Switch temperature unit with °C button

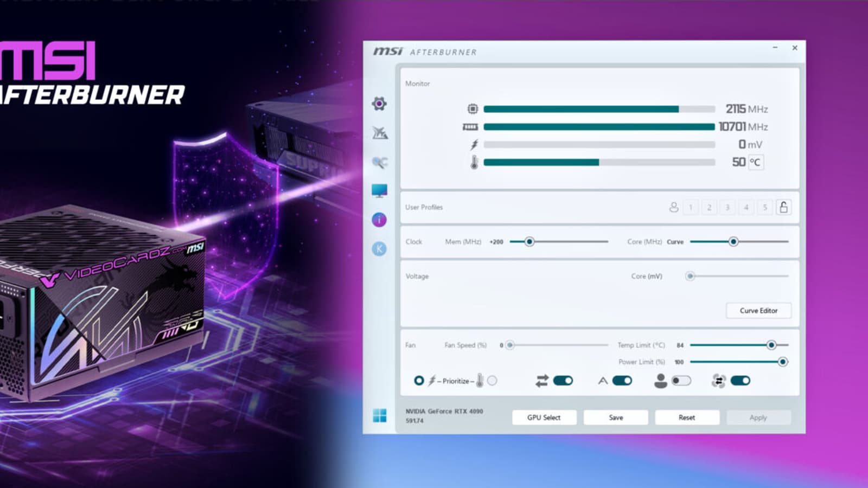click(x=756, y=162)
